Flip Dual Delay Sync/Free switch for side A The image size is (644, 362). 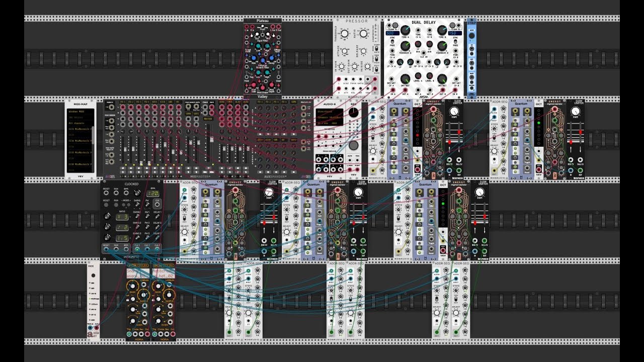(x=392, y=41)
